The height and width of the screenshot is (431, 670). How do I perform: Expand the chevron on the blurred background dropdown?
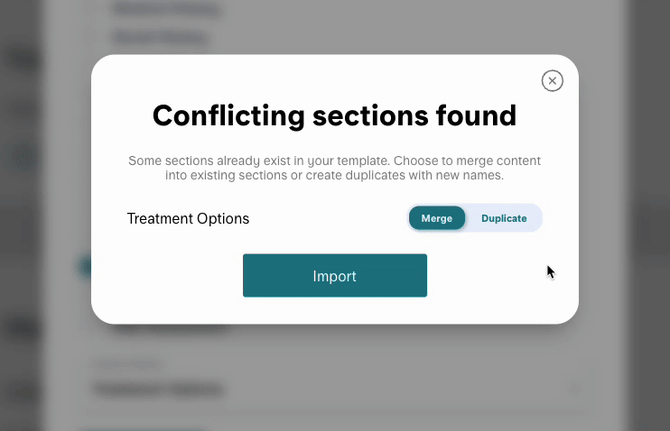click(x=575, y=389)
